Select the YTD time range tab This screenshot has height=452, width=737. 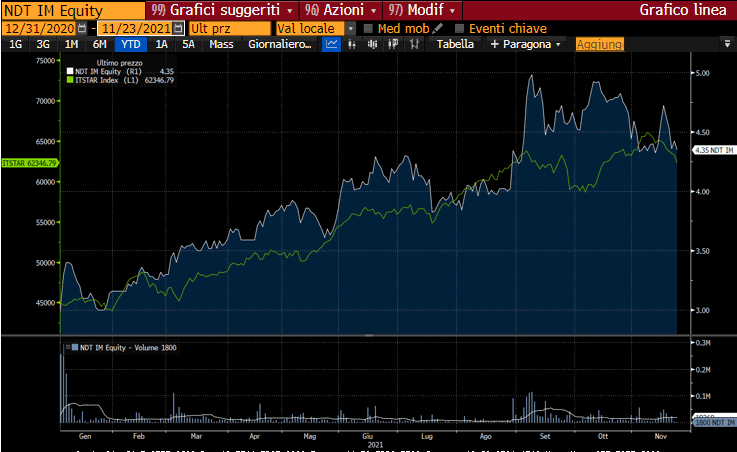[131, 44]
